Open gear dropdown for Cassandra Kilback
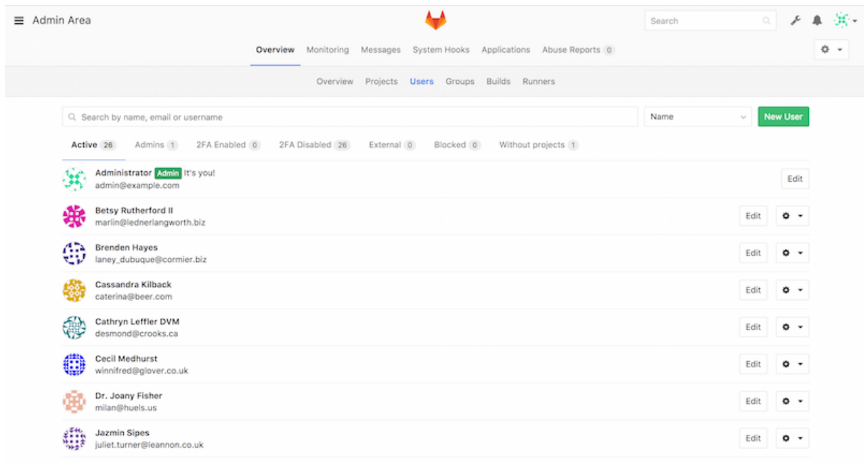Image resolution: width=868 pixels, height=463 pixels. coord(792,290)
